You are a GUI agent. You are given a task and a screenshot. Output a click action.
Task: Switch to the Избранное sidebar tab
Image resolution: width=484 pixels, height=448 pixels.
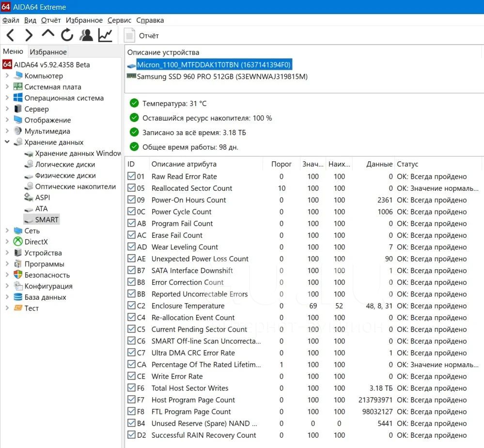point(48,51)
